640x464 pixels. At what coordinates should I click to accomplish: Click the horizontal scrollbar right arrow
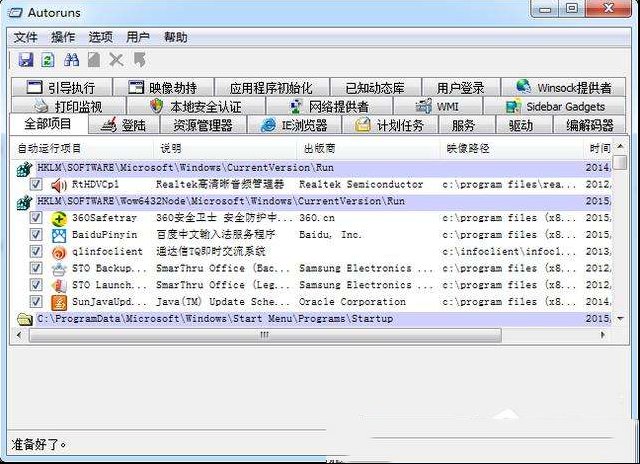(603, 335)
